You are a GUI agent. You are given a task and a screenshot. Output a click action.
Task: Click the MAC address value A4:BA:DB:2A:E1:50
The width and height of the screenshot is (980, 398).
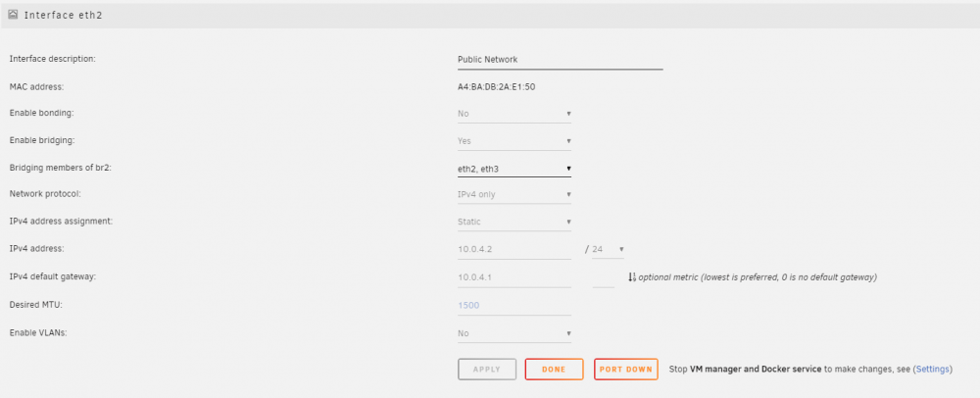pyautogui.click(x=496, y=87)
